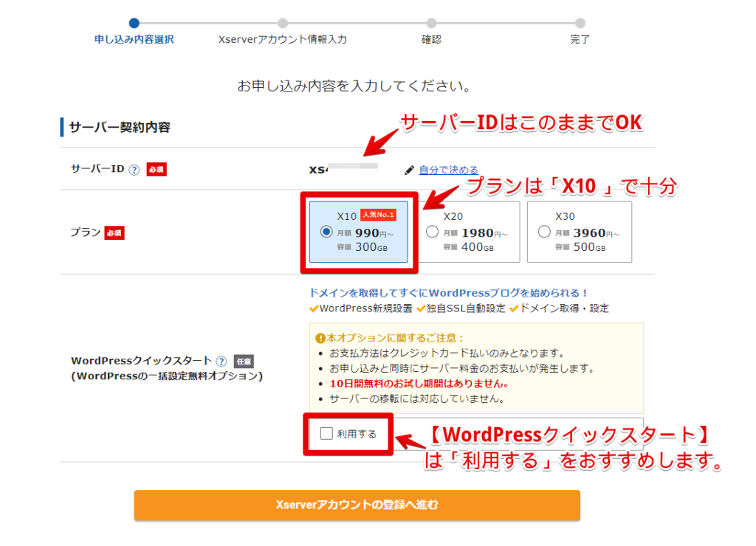The width and height of the screenshot is (756, 546).
Task: Click the 人気No.1 badge on X10
Action: [379, 215]
